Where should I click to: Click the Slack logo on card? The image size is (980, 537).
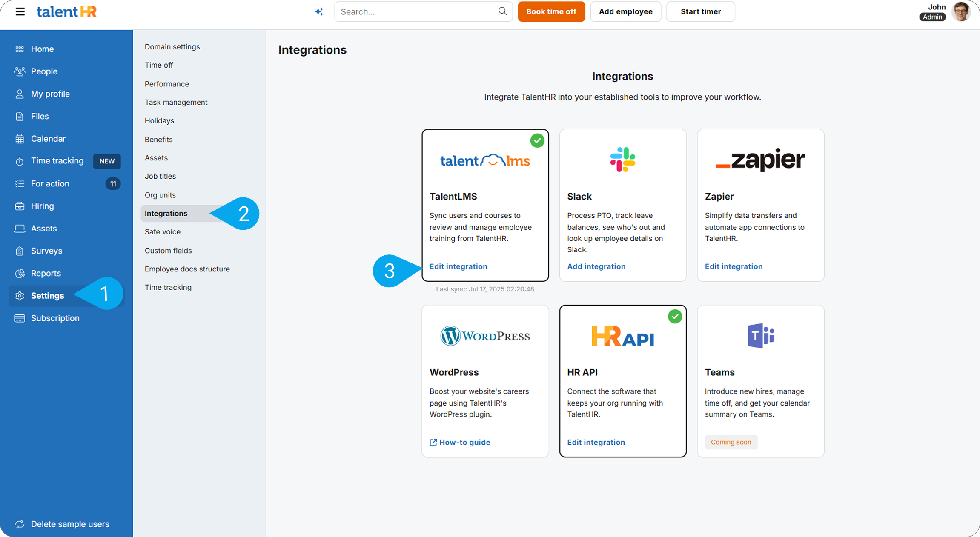tap(622, 160)
